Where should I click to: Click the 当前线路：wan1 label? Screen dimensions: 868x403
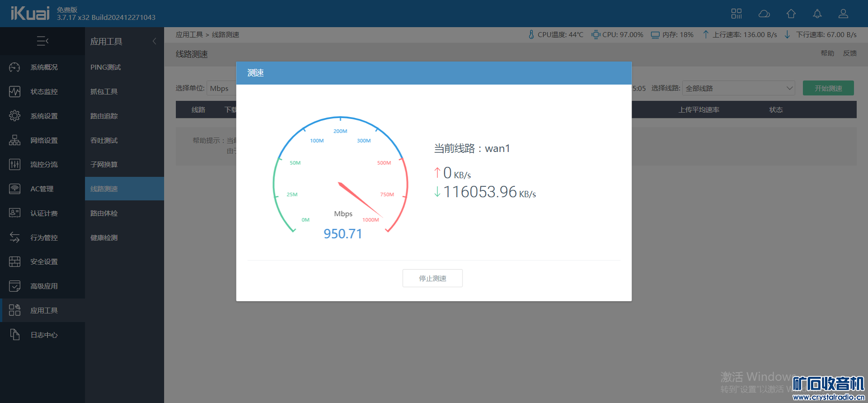tap(472, 148)
